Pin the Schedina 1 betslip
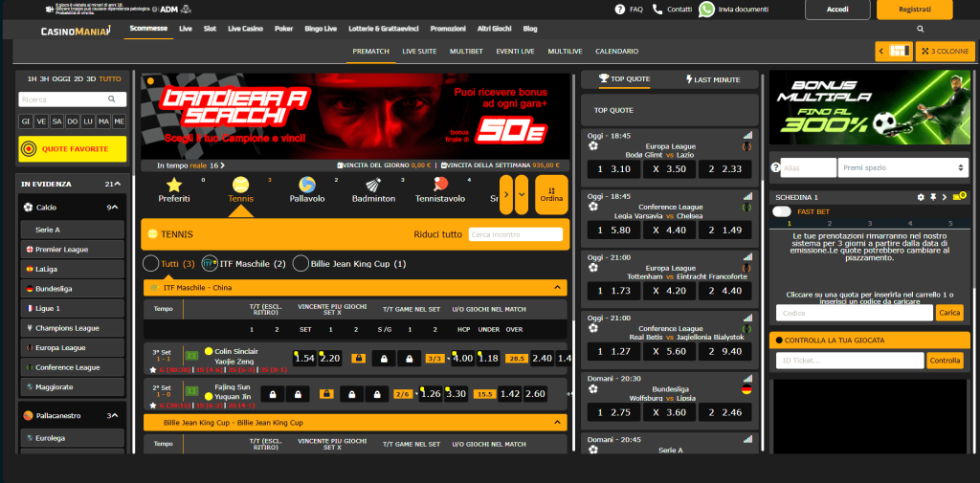 (x=932, y=197)
